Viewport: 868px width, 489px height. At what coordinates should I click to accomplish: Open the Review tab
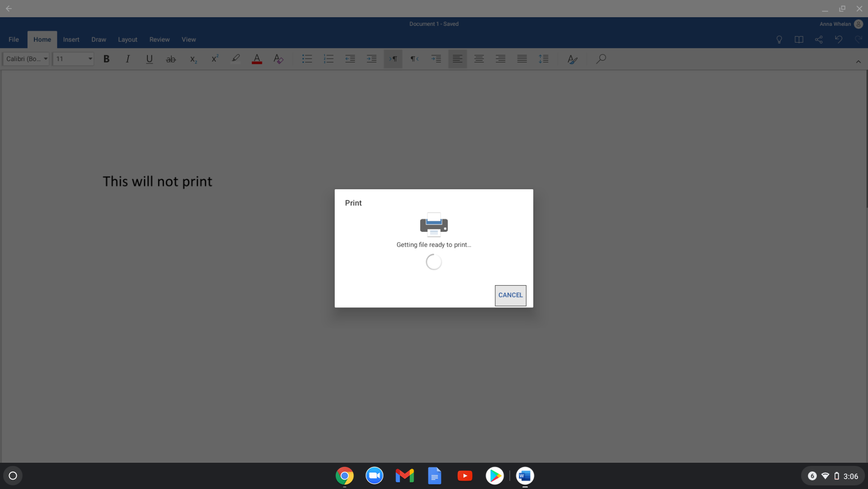[160, 39]
